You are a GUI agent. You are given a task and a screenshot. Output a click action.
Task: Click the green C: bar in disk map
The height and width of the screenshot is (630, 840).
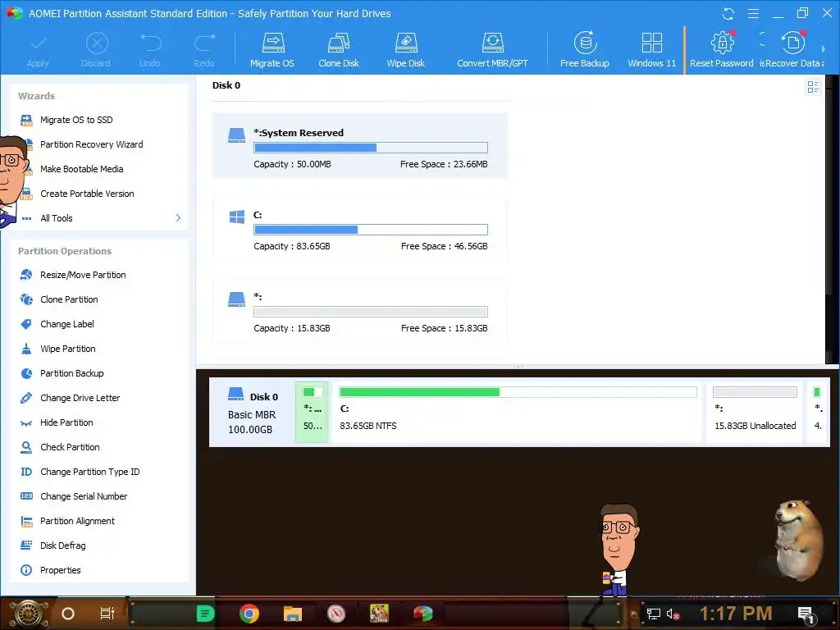click(518, 392)
